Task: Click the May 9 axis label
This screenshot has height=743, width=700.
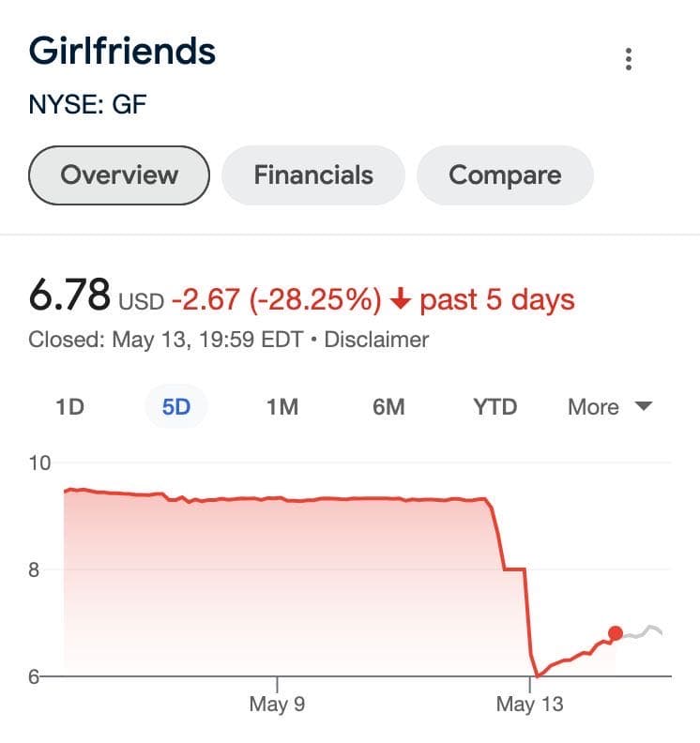Action: (x=277, y=704)
